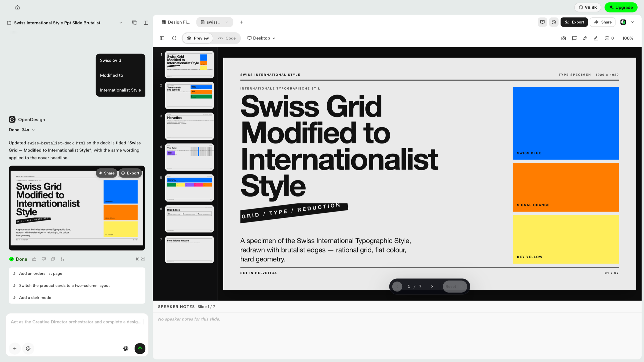Expand the project title dropdown chevron

(x=121, y=23)
